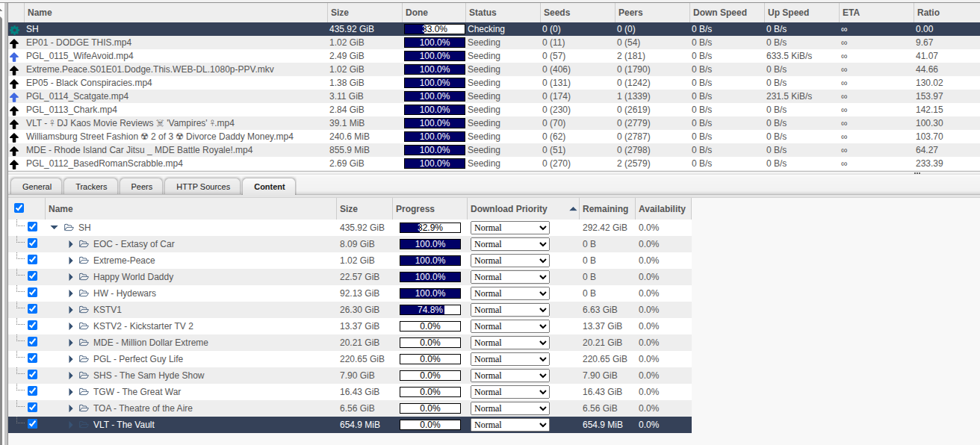Uncheck VLT - The Vault checkbox
Image resolution: width=980 pixels, height=445 pixels.
33,424
